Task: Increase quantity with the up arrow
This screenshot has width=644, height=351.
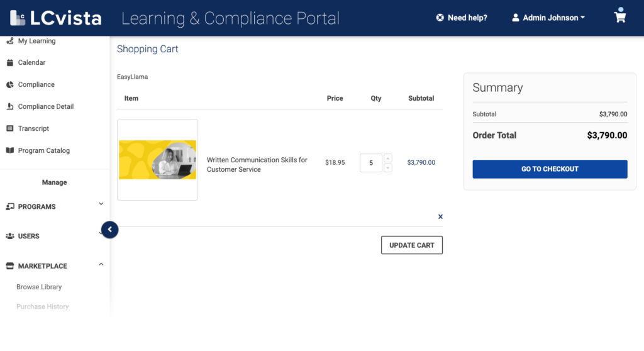Action: click(x=388, y=158)
